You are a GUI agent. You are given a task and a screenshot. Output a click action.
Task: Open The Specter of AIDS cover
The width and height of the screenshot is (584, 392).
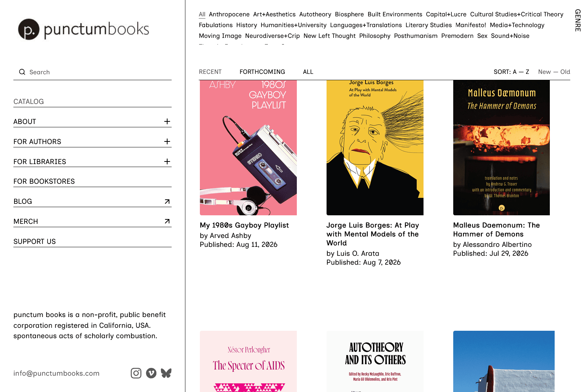coord(248,361)
